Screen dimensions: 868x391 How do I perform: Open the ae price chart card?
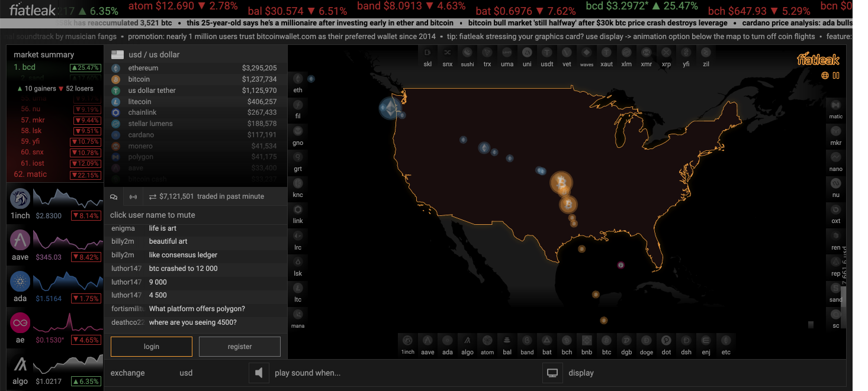tap(55, 328)
